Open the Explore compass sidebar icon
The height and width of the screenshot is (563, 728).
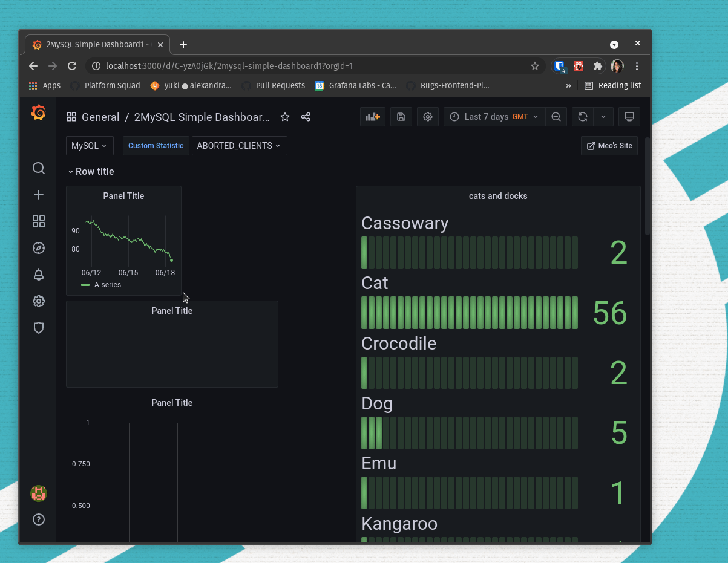tap(39, 248)
